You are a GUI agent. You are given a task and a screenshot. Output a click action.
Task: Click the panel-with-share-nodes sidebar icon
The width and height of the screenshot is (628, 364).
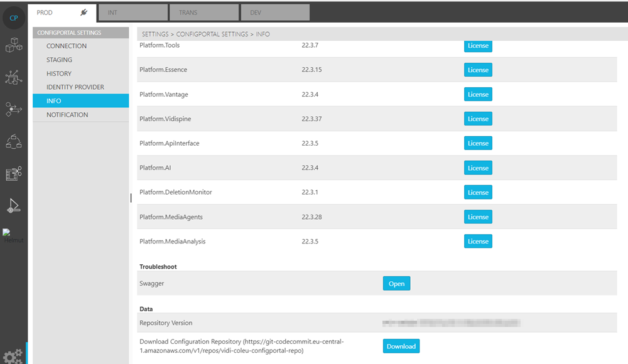[x=13, y=174]
